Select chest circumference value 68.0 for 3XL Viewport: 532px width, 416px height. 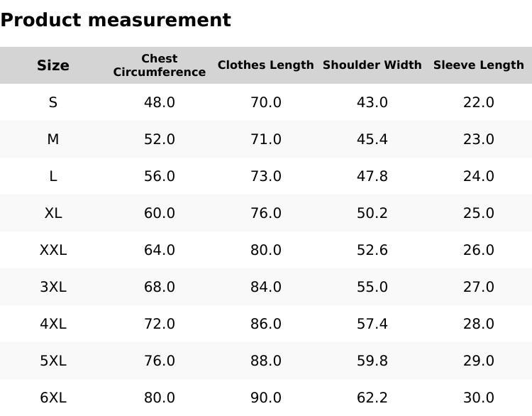[160, 287]
